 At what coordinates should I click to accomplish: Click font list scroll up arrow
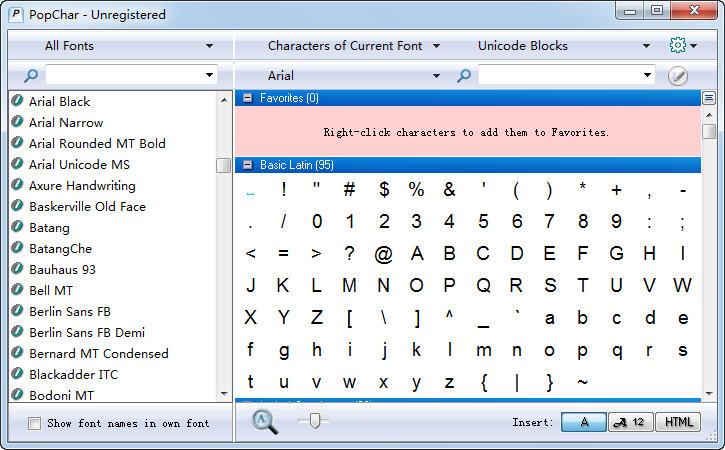[x=224, y=100]
